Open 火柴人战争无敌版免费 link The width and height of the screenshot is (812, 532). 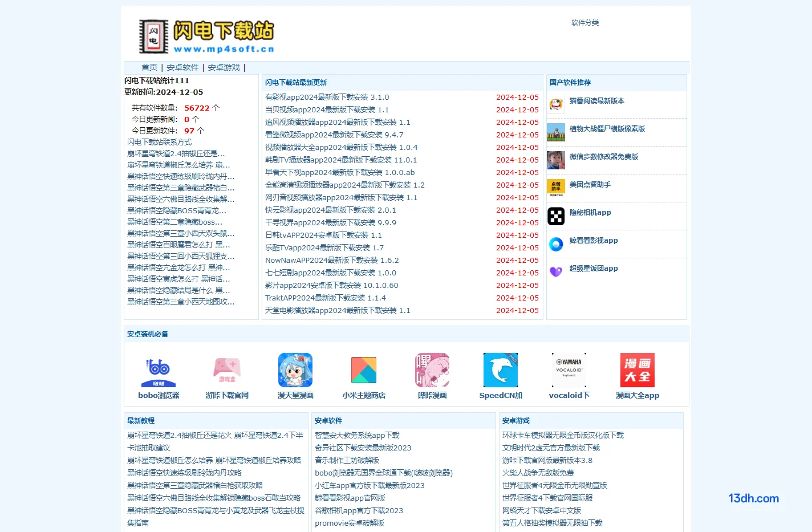538,473
